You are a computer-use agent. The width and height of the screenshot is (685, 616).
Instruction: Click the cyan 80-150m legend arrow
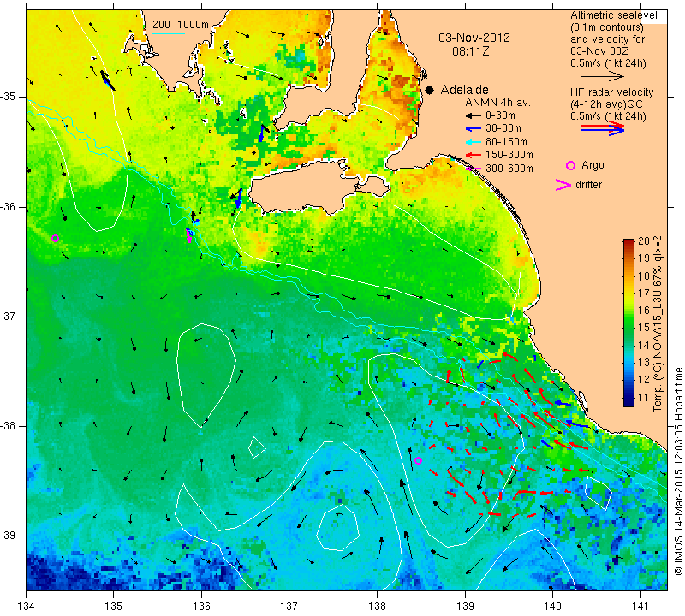pos(473,142)
